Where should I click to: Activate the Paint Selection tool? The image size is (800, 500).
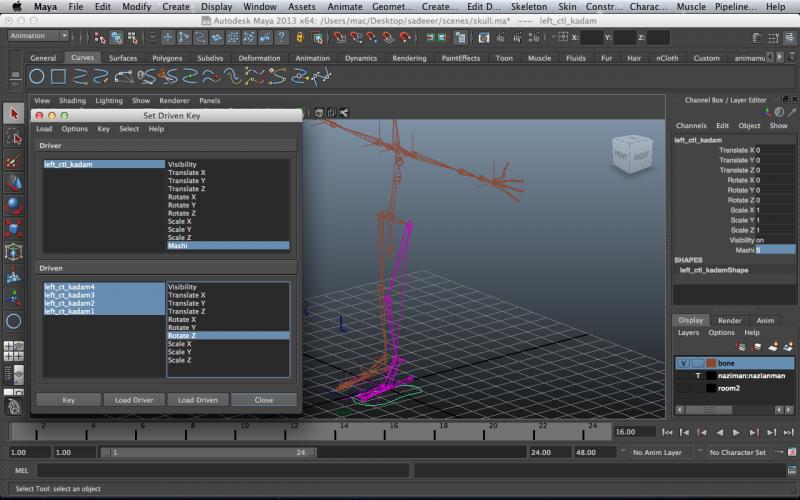pyautogui.click(x=13, y=161)
